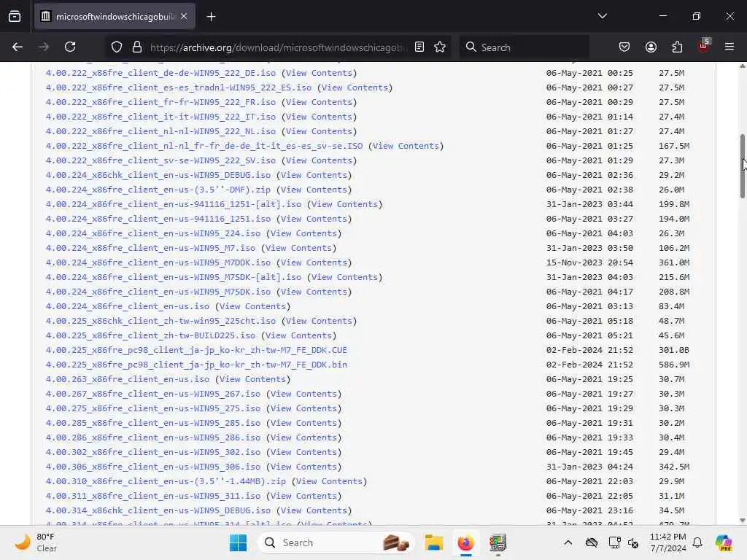Download WIN95_275.iso file
747x560 pixels.
[x=153, y=408]
